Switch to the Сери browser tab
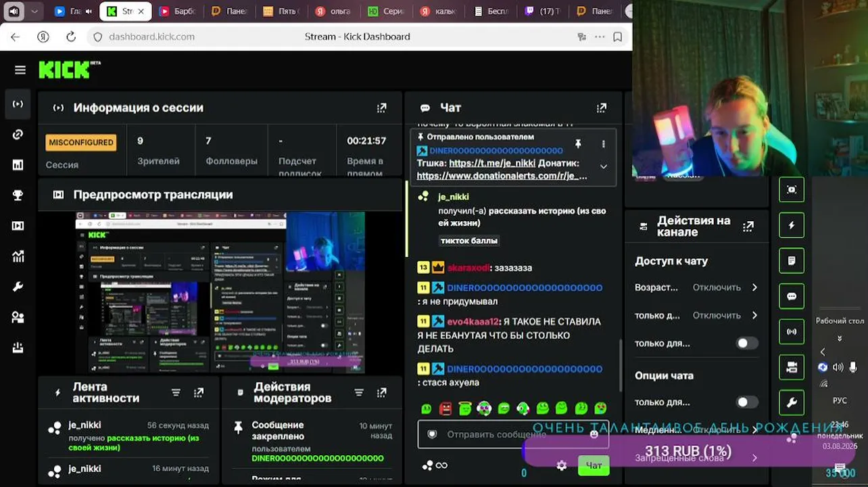This screenshot has height=487, width=868. pos(387,11)
